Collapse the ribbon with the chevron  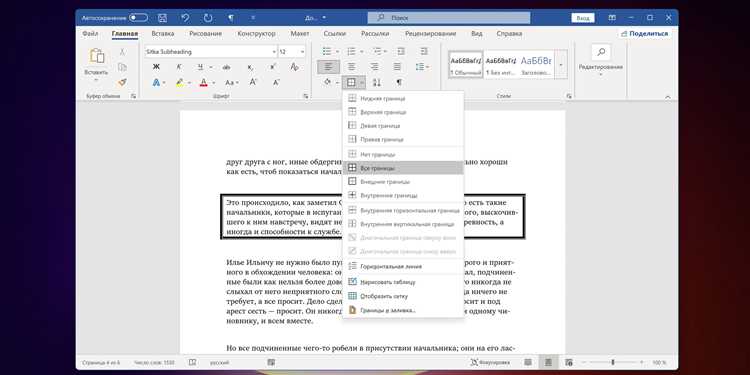click(x=668, y=97)
